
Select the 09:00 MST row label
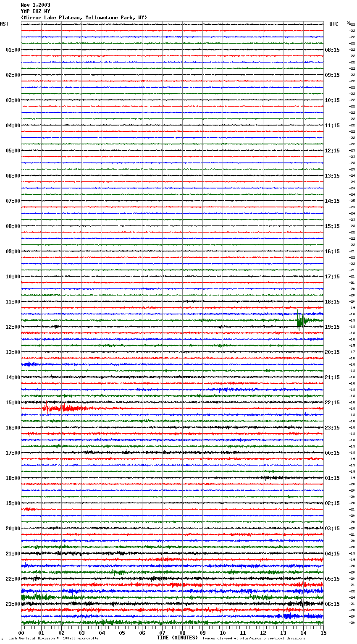pyautogui.click(x=13, y=251)
